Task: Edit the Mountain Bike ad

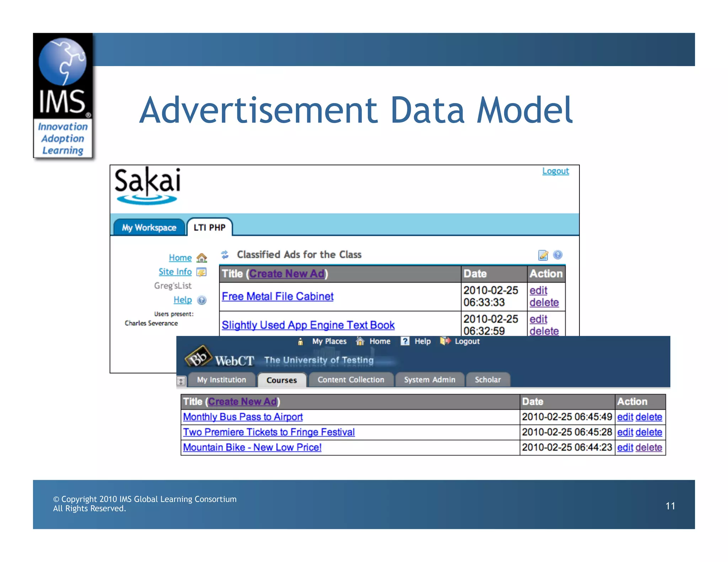Action: 625,447
